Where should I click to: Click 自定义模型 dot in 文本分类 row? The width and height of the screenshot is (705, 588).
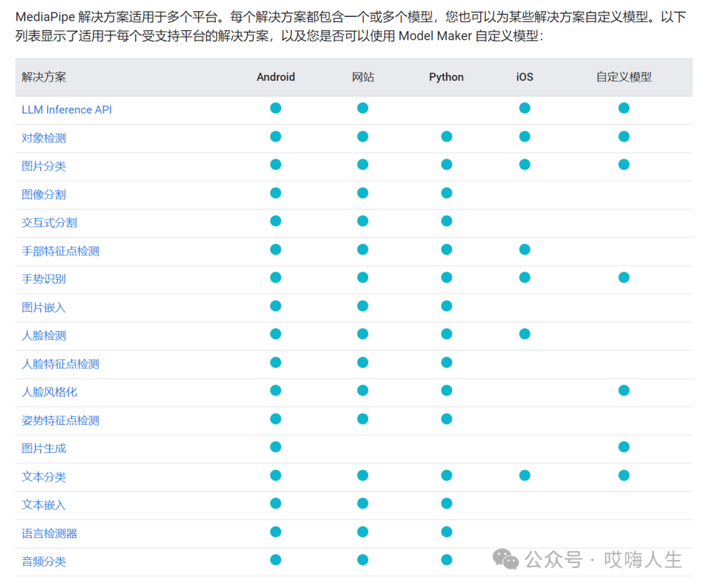[623, 475]
